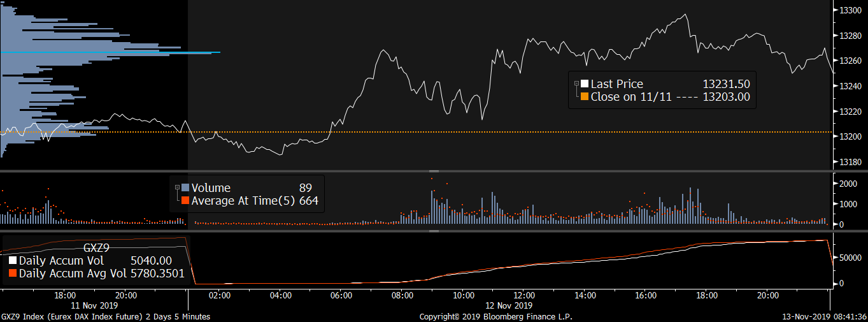Select the Volume legend label
The width and height of the screenshot is (868, 322).
(x=211, y=187)
